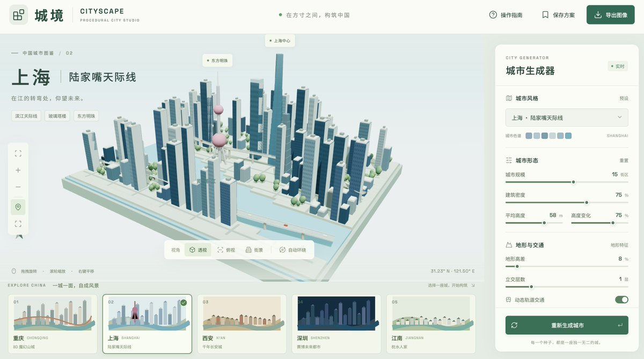Click the 滨江天际线 tag chip
The image size is (644, 359).
tap(26, 116)
